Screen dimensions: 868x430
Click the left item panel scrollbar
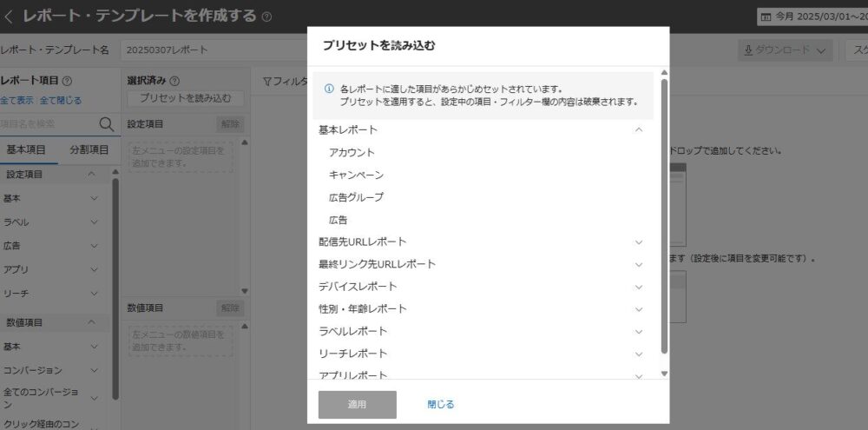click(115, 288)
